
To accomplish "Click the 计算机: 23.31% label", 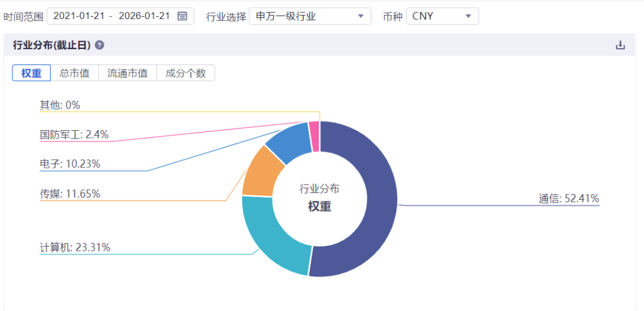I will 75,247.
